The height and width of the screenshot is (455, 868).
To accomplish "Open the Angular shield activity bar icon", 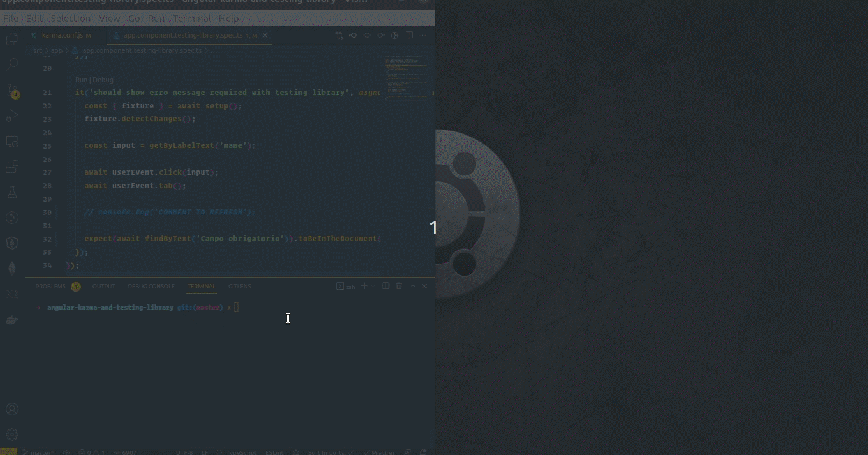I will tap(12, 243).
